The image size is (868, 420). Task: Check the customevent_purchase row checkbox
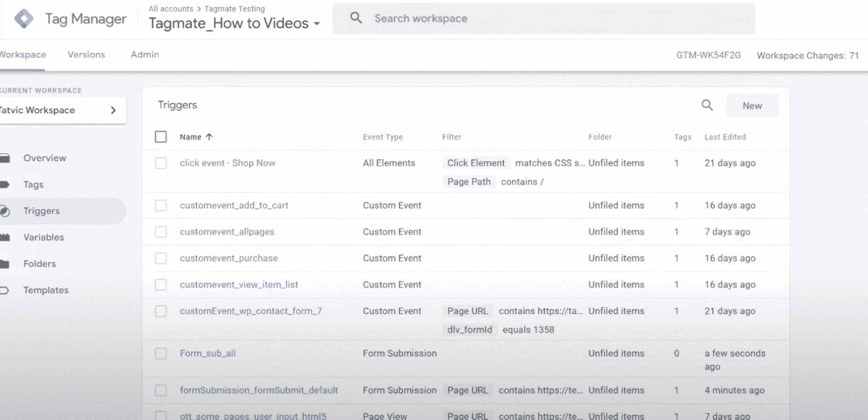tap(161, 258)
